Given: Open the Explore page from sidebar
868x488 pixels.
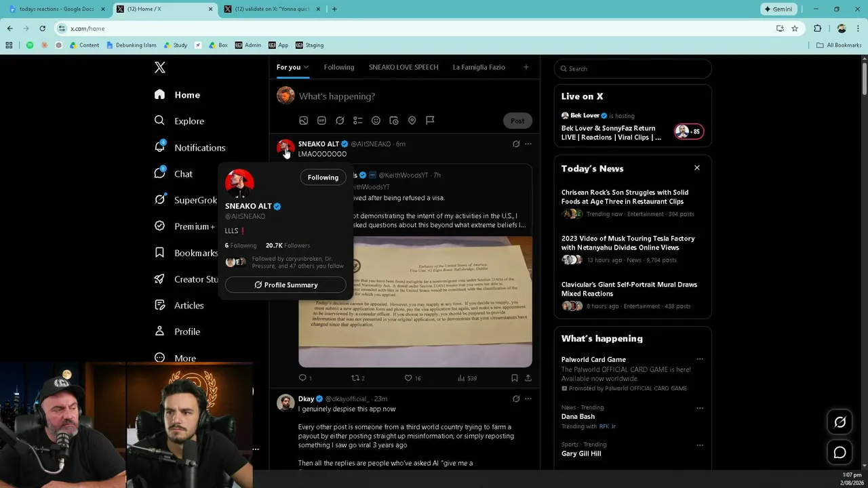Looking at the screenshot, I should tap(179, 121).
